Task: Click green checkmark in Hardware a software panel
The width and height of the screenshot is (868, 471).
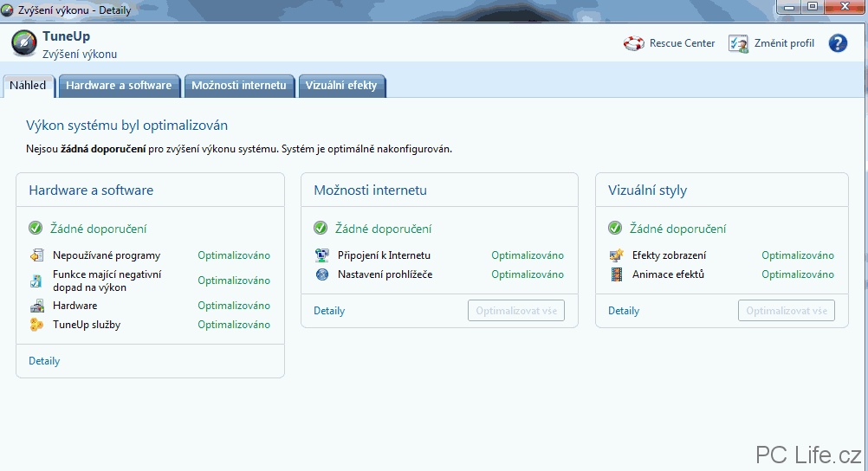Action: (x=36, y=228)
